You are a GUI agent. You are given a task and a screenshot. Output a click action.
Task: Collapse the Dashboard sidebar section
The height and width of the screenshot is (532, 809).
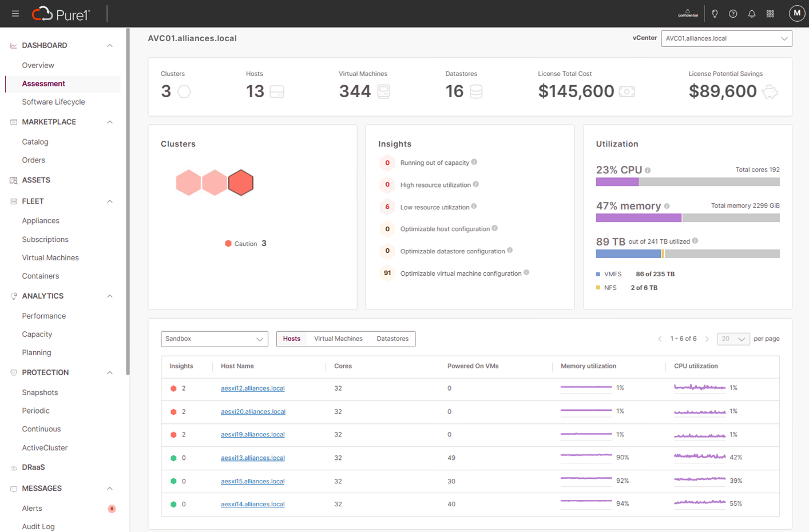pyautogui.click(x=110, y=46)
